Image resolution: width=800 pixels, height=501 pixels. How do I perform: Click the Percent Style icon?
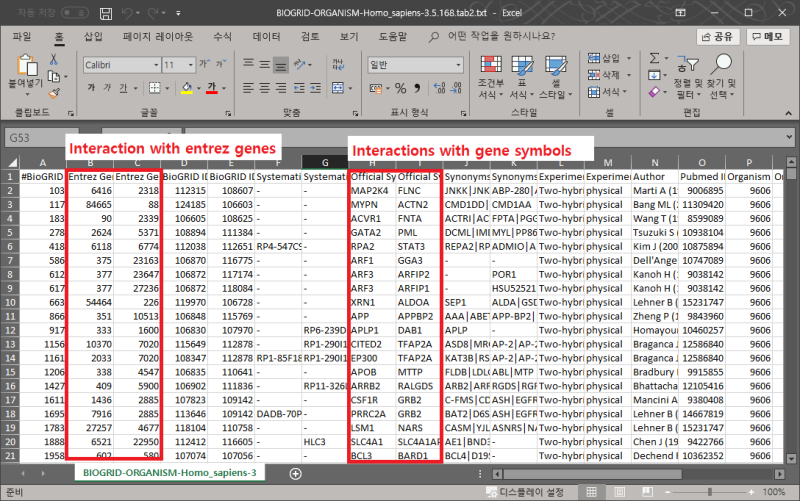coord(401,88)
